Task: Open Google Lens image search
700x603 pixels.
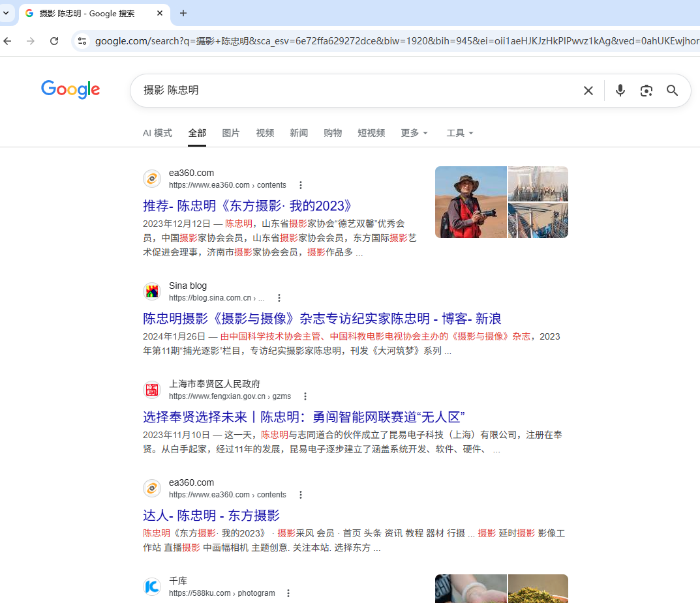Action: [x=646, y=91]
